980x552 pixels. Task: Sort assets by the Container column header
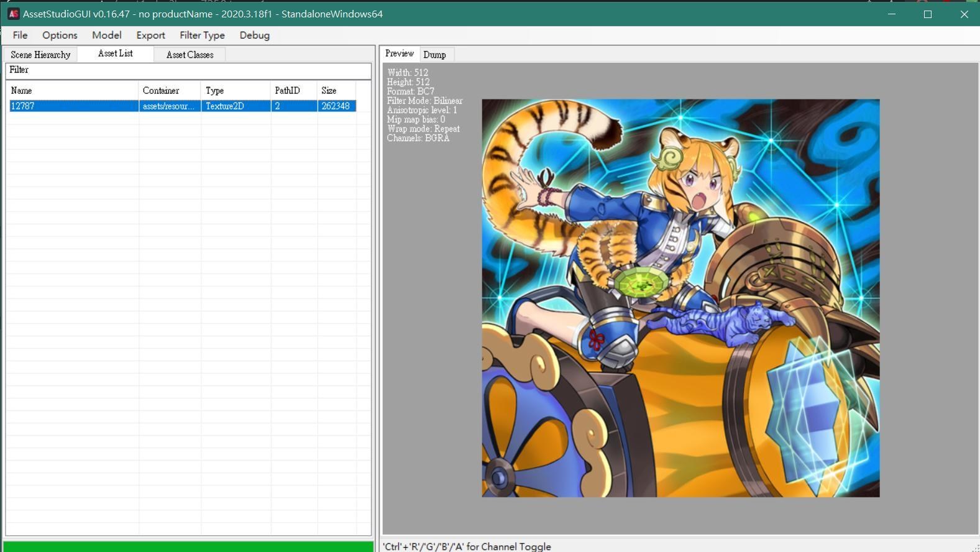point(169,91)
